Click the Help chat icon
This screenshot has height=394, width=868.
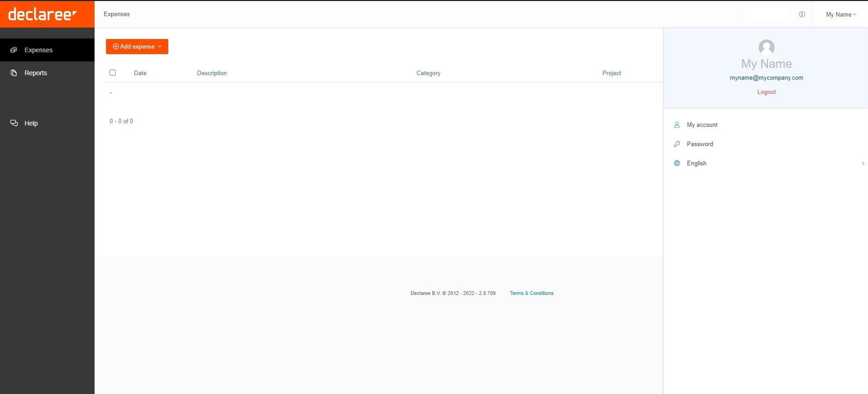14,123
